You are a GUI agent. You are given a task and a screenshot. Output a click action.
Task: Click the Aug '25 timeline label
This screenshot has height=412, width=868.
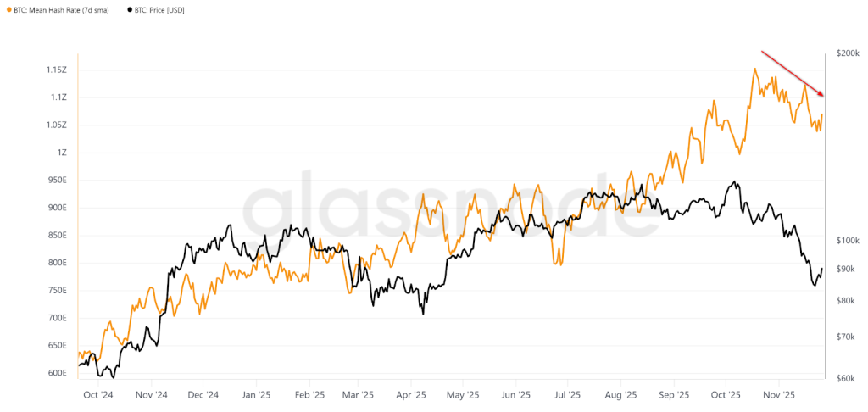tap(621, 395)
